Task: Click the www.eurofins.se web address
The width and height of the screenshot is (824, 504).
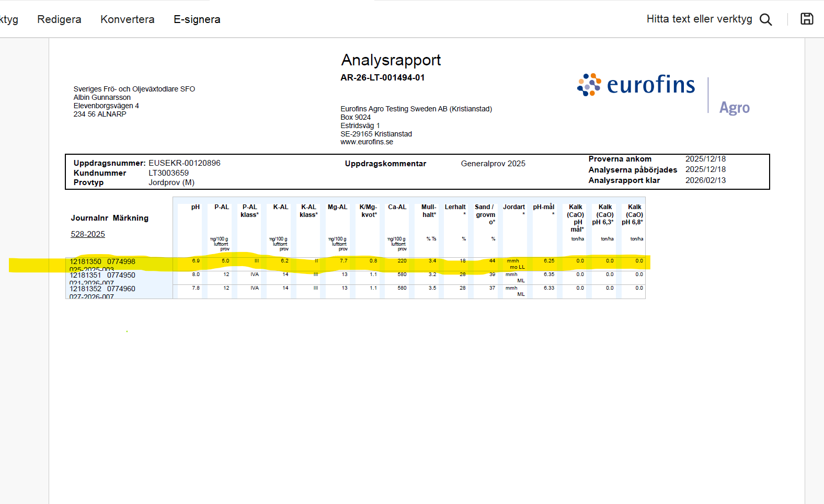Action: click(367, 142)
